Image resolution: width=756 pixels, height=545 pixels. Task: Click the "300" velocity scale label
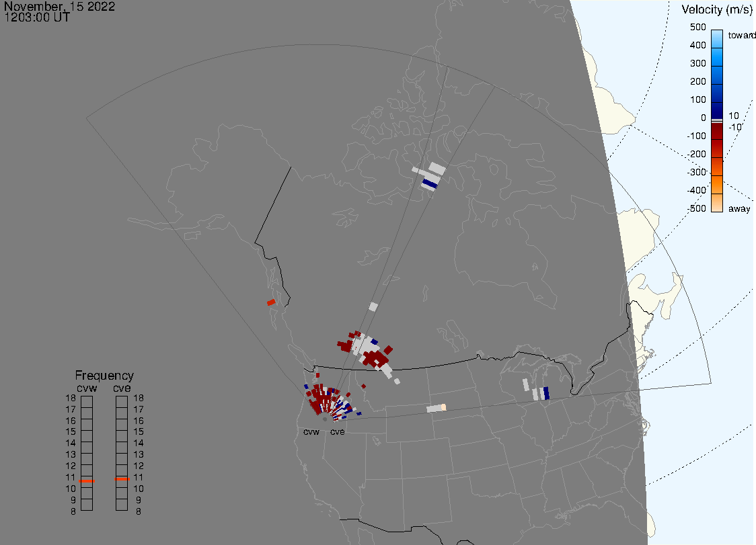pyautogui.click(x=697, y=63)
